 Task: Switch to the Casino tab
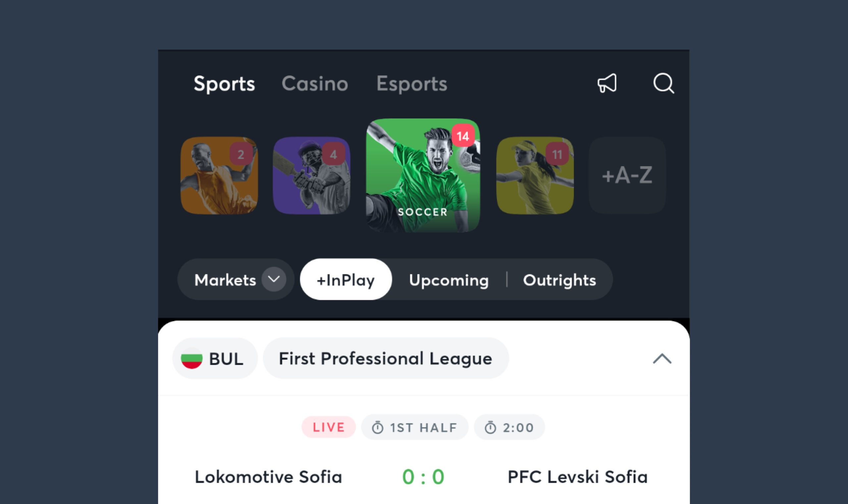pos(315,83)
